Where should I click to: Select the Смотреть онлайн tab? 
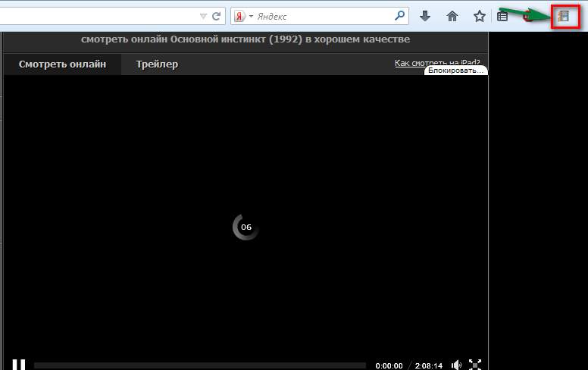[x=62, y=64]
